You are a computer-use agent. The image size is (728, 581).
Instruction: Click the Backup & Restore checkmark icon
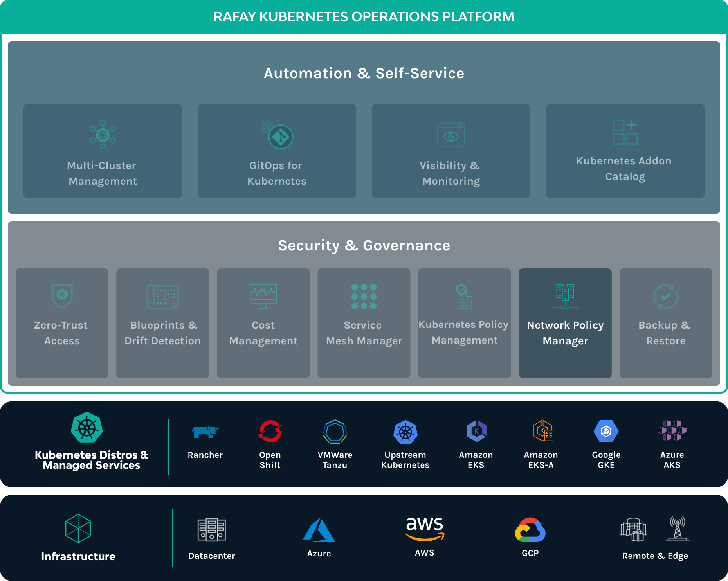[666, 296]
